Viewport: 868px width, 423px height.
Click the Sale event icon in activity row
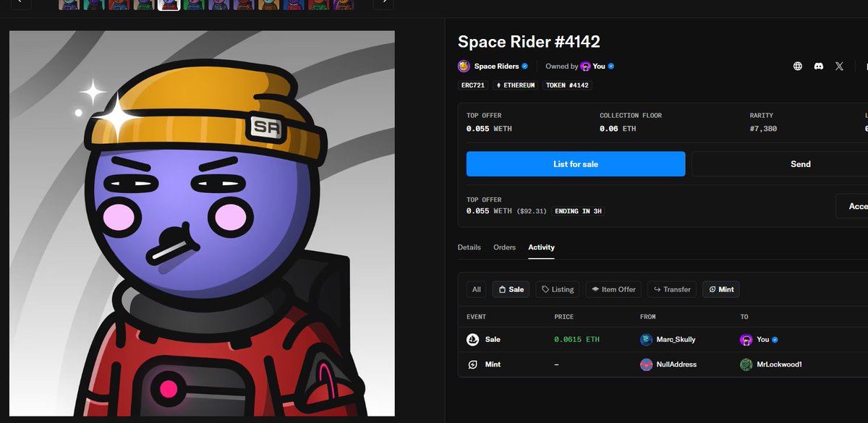point(473,339)
